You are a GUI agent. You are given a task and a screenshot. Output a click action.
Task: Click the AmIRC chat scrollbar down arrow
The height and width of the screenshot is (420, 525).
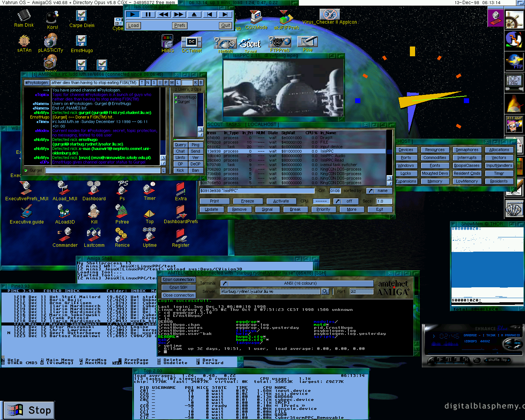[163, 163]
